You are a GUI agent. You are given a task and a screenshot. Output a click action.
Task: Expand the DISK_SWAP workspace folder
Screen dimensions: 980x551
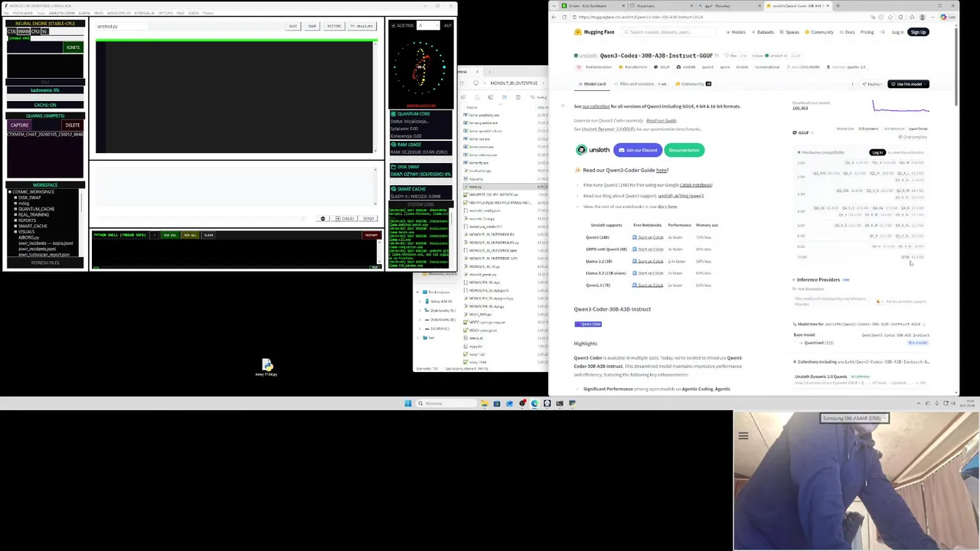(15, 197)
